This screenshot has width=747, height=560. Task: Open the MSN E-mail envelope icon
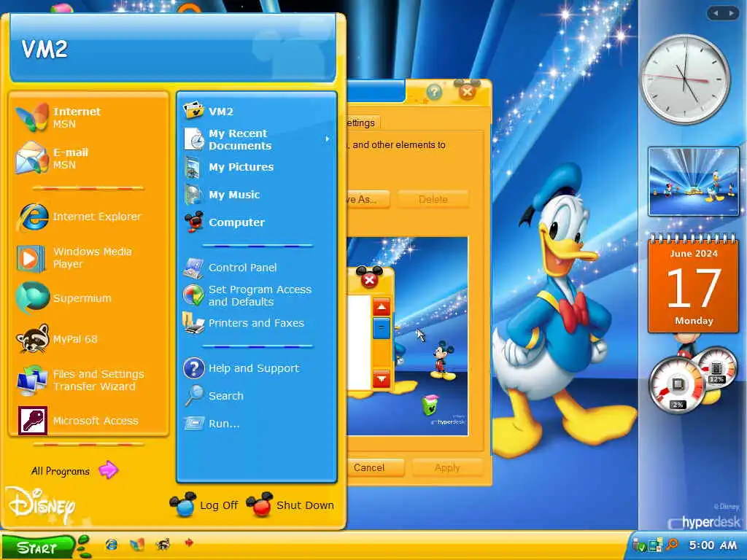(x=32, y=157)
